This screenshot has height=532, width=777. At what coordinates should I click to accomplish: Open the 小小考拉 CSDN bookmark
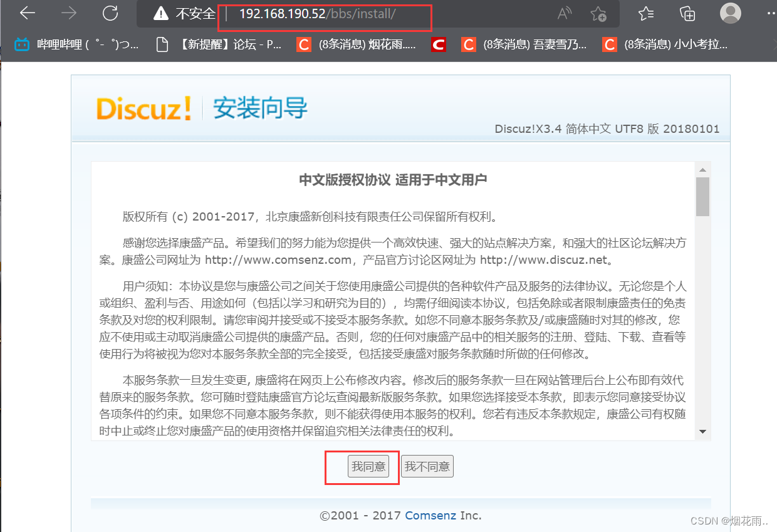(x=665, y=44)
